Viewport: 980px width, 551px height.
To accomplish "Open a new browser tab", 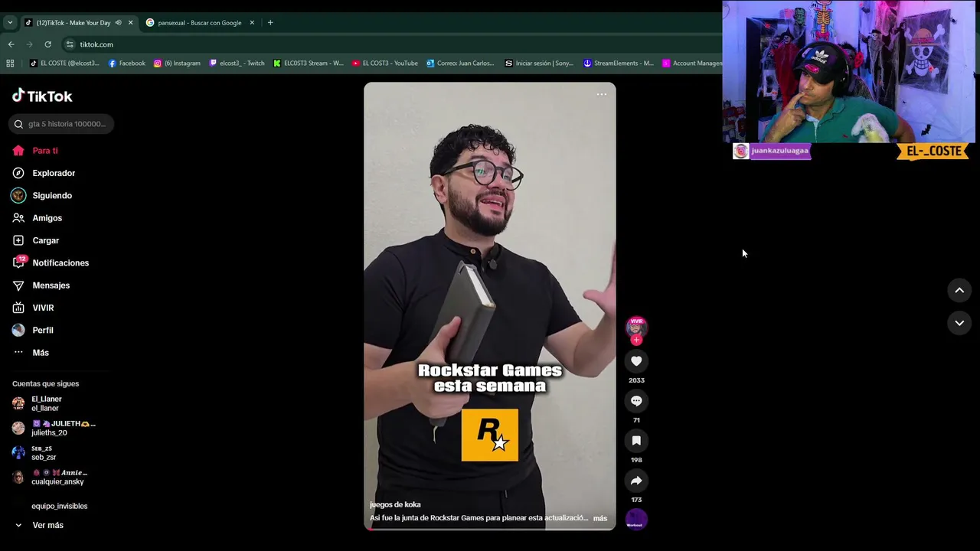I will (x=270, y=23).
